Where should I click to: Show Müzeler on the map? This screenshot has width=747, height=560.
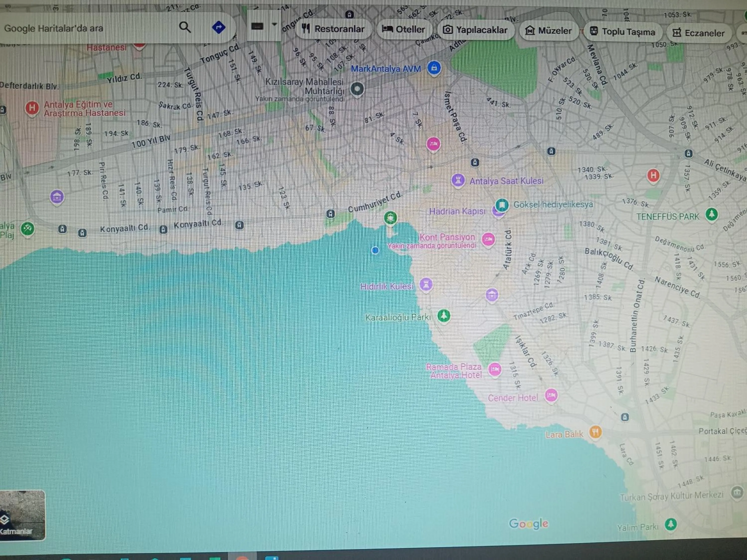coord(549,31)
